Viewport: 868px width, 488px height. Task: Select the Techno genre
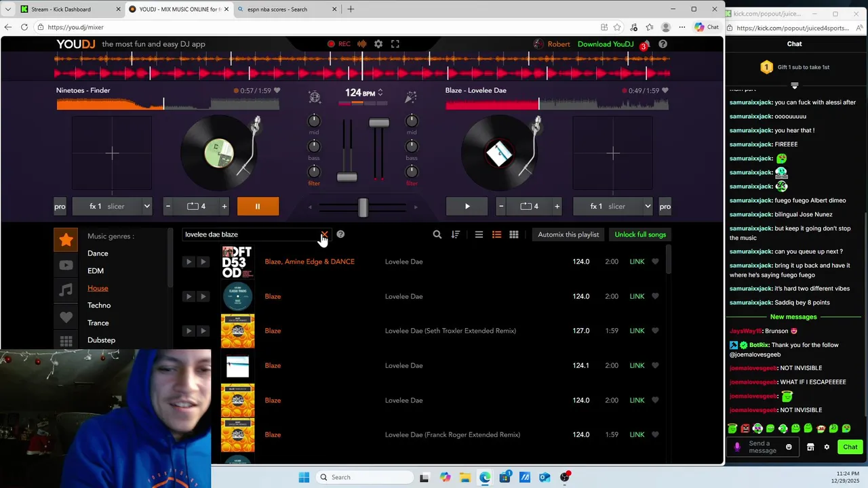click(x=99, y=305)
